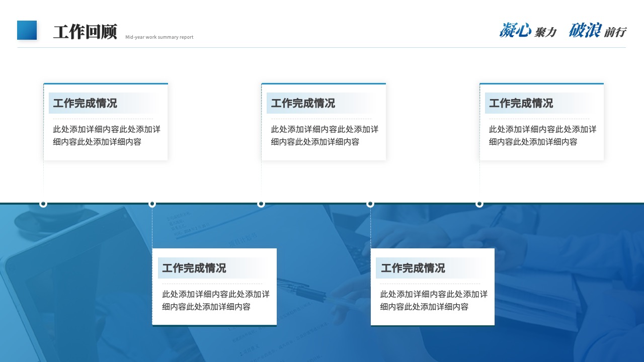Viewport: 644px width, 362px height.
Task: Click the fourth timeline circle marker
Action: click(370, 204)
